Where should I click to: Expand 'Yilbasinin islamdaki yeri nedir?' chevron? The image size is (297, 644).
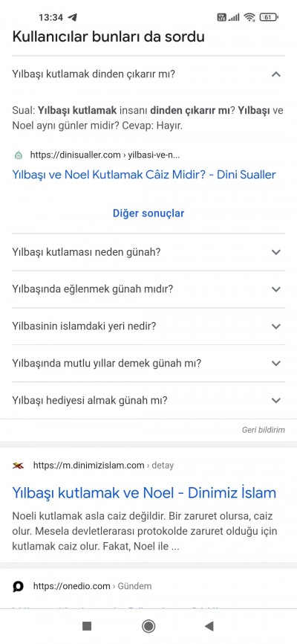click(x=276, y=326)
